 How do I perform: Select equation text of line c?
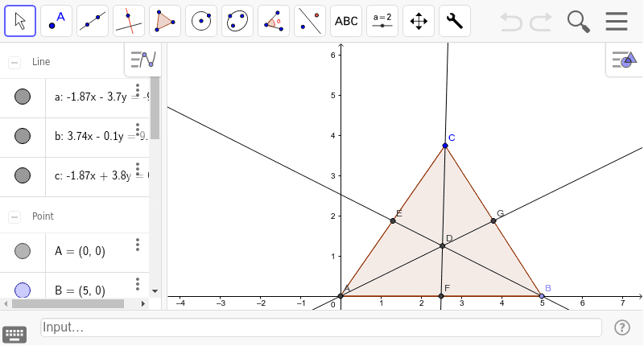[102, 175]
